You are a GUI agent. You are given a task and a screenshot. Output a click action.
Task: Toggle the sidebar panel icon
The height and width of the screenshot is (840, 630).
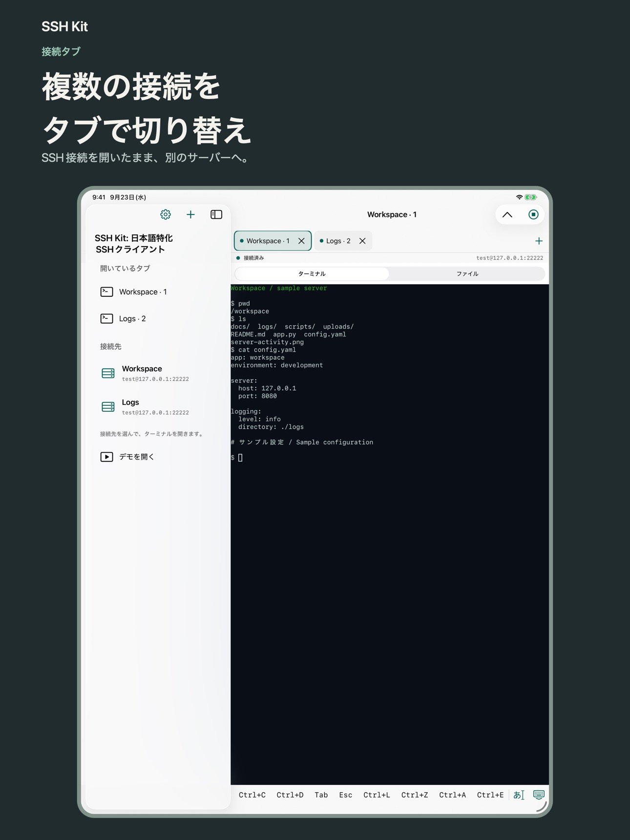(216, 214)
